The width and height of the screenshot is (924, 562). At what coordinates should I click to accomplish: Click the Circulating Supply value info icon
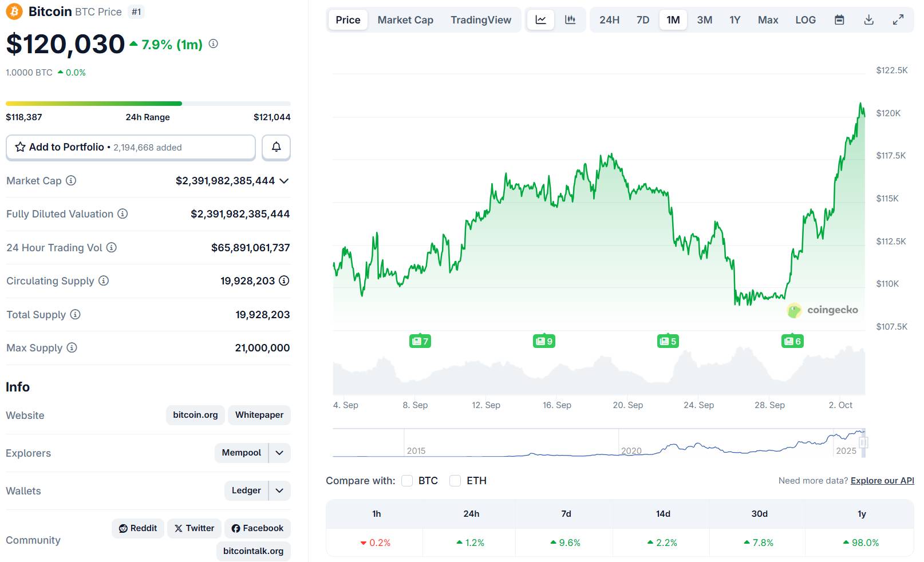(284, 281)
